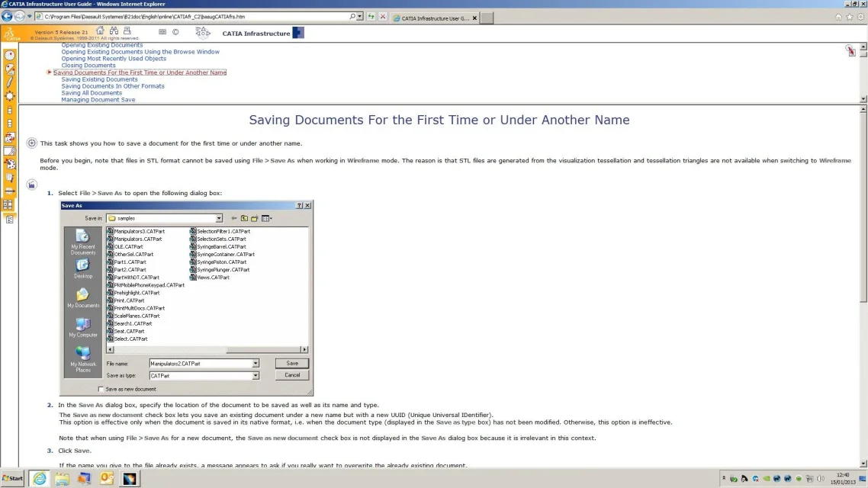Open a new browser tab

[487, 18]
